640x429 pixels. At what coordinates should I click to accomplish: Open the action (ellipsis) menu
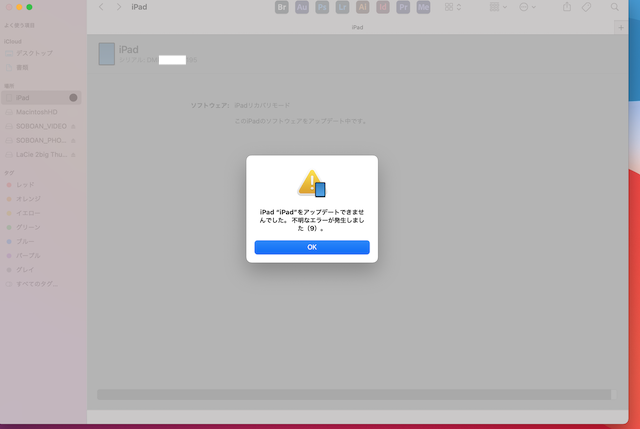(527, 7)
